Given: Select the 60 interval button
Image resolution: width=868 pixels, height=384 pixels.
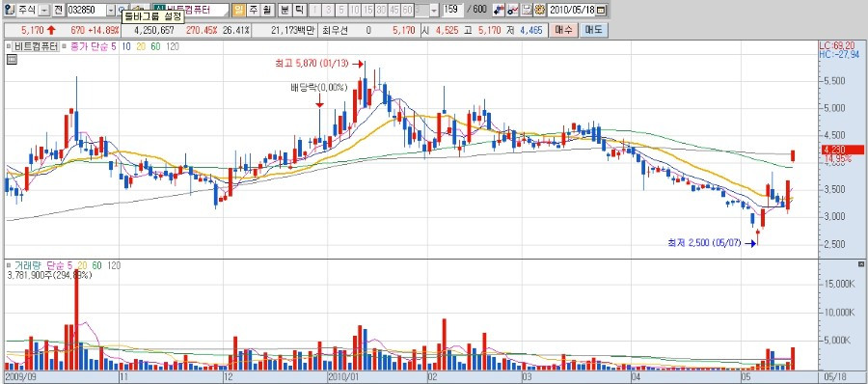Looking at the screenshot, I should click(407, 10).
